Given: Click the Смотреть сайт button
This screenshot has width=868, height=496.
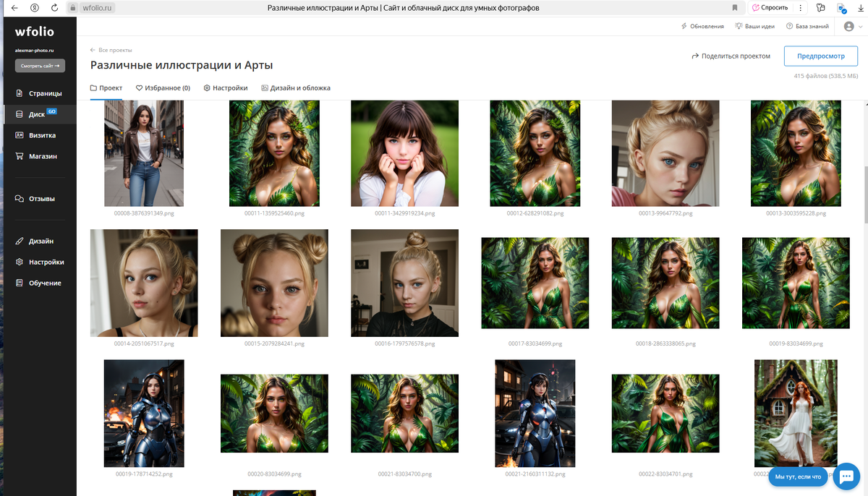Looking at the screenshot, I should [40, 66].
